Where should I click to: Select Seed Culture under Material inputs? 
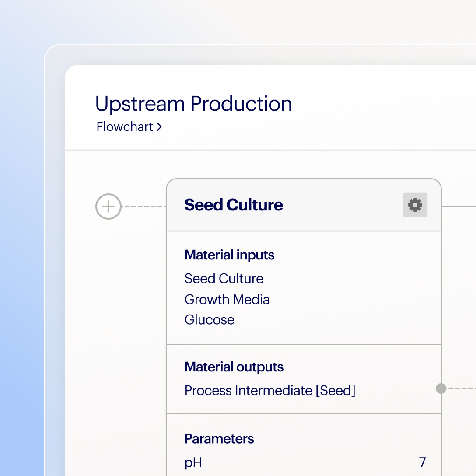click(x=224, y=279)
